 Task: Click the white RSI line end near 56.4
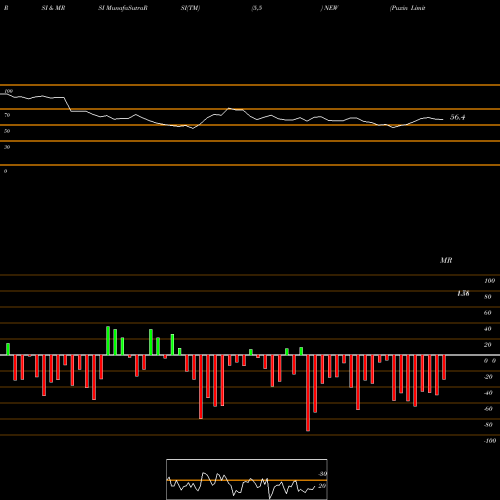(443, 119)
